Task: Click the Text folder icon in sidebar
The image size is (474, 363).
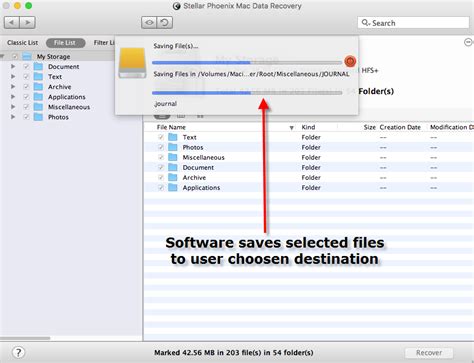Action: click(x=39, y=76)
